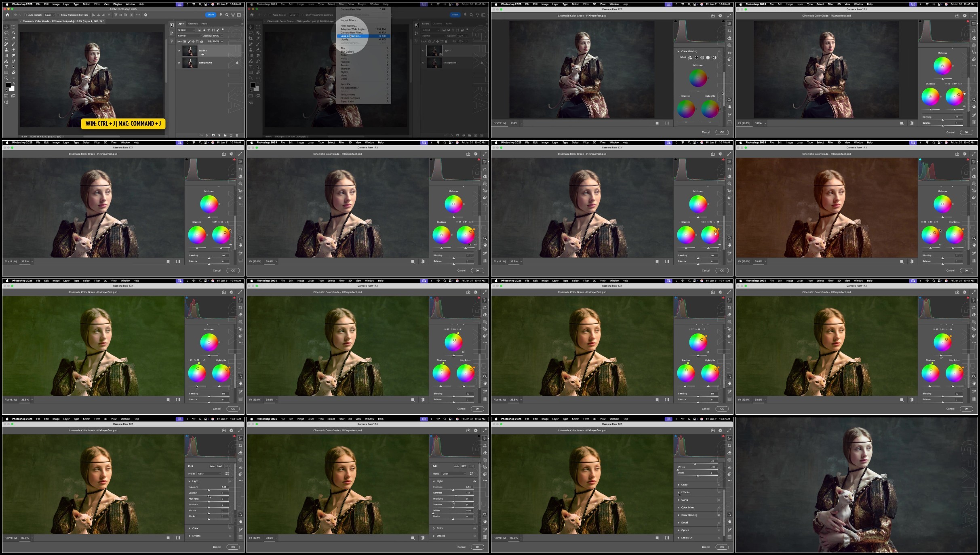Toggle the Color Mixer panel visibility eye
This screenshot has height=555, width=980.
coord(719,507)
